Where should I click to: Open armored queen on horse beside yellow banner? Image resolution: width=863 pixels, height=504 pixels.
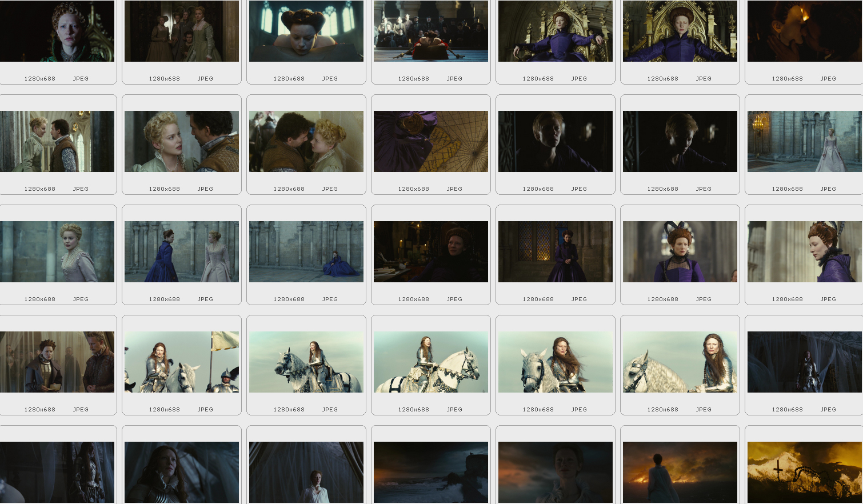(182, 362)
